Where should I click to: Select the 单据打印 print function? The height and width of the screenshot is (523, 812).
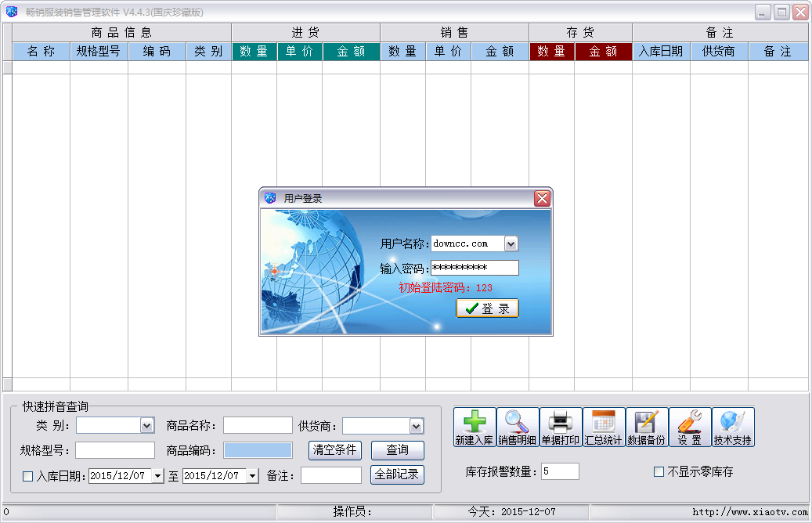(561, 427)
